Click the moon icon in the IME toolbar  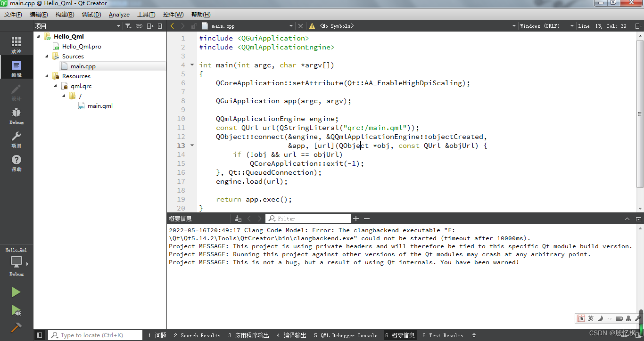tap(600, 318)
